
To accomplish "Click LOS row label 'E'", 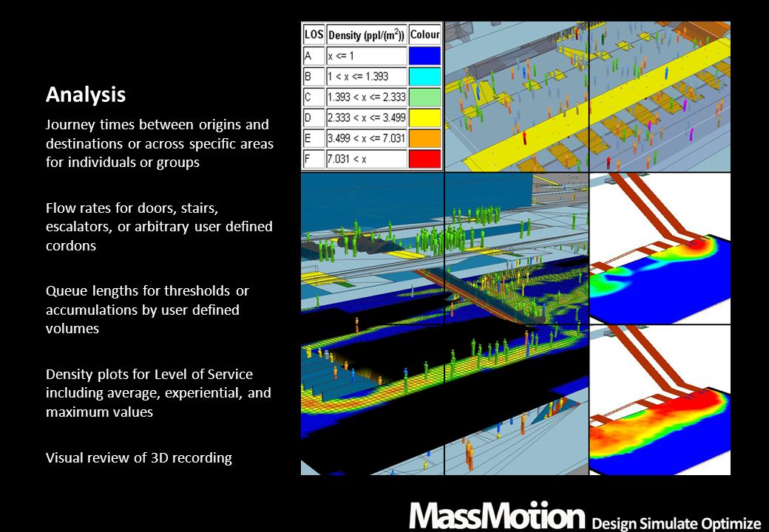I will 314,138.
